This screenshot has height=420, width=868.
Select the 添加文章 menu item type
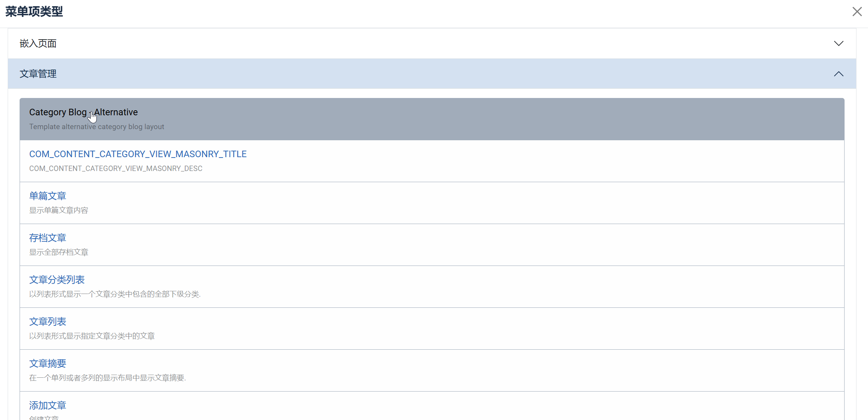(x=48, y=405)
